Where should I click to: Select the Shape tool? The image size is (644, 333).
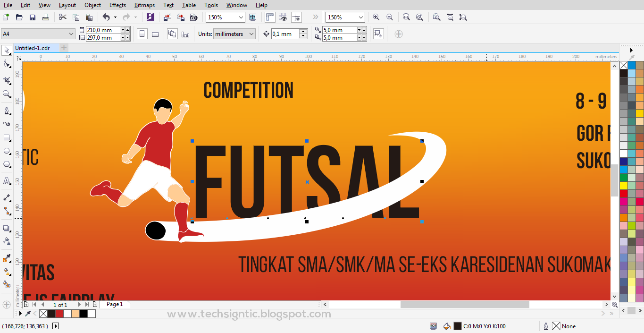tap(6, 64)
